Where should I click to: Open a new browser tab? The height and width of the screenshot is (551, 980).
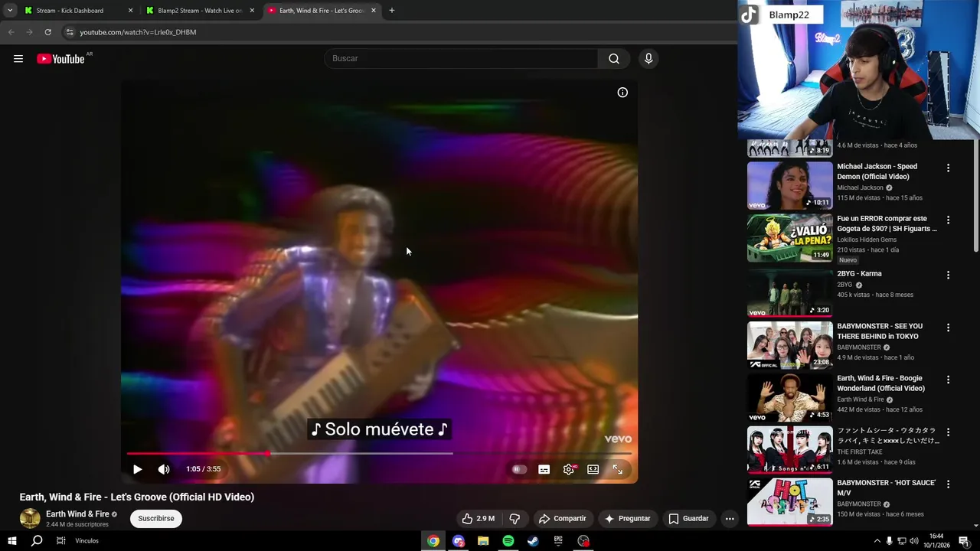[x=392, y=11]
